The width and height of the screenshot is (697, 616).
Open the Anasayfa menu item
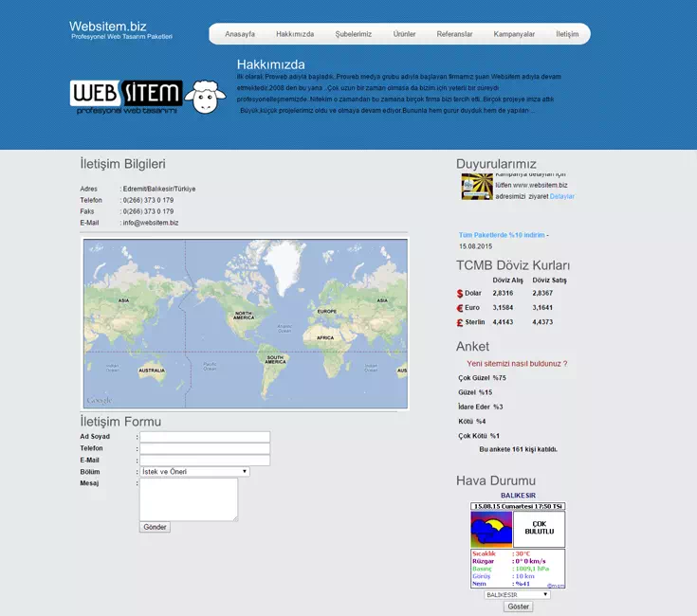pos(240,34)
